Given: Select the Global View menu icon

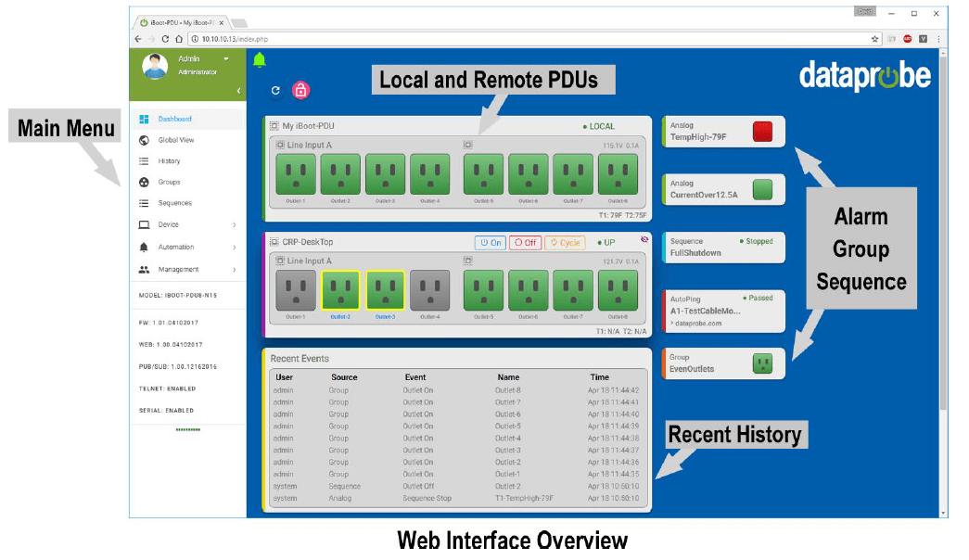Looking at the screenshot, I should click(x=145, y=140).
